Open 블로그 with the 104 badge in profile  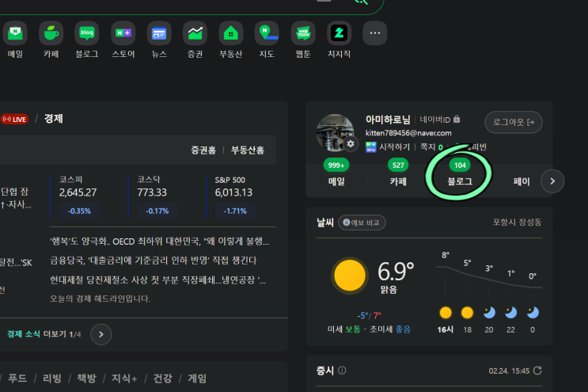click(460, 173)
